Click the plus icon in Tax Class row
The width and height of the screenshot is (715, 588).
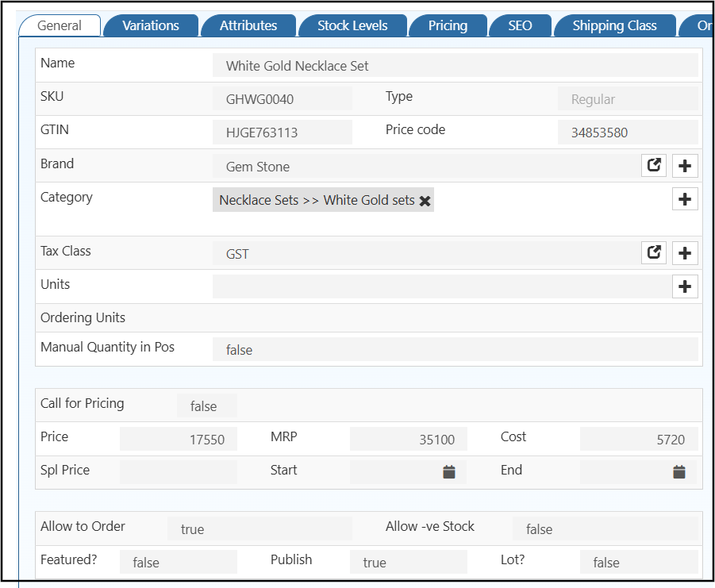pyautogui.click(x=685, y=253)
